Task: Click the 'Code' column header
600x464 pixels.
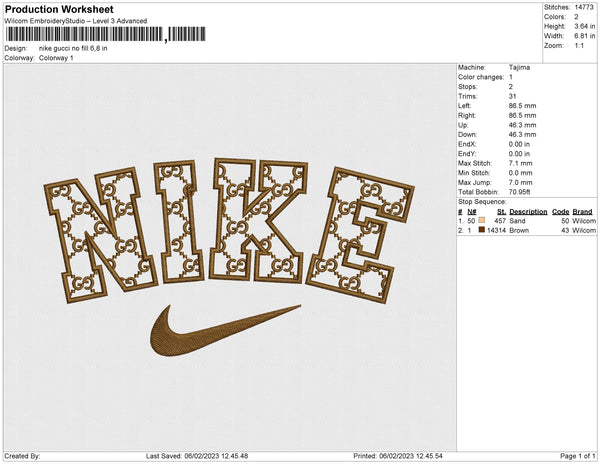Action: tap(561, 212)
